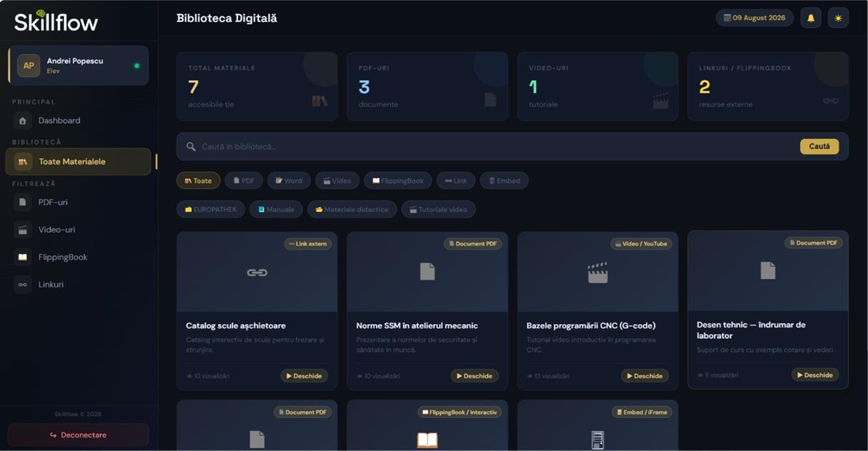Click the document icon in PDF-uri stat card
Viewport: 868px width, 451px height.
pos(490,100)
